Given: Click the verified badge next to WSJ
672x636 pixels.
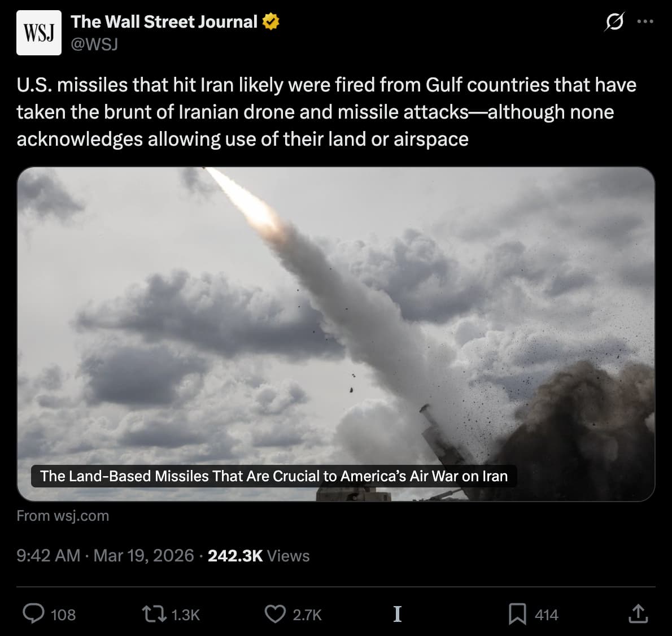Looking at the screenshot, I should (270, 21).
